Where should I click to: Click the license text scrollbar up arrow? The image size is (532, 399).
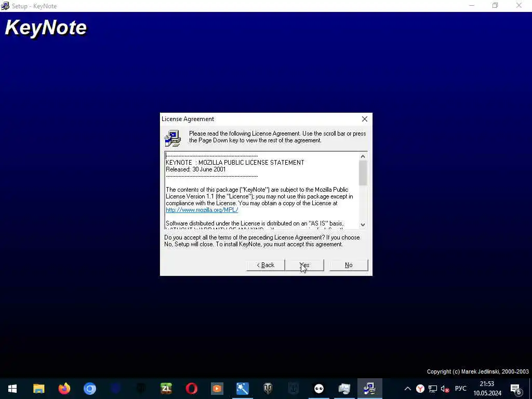pos(363,156)
